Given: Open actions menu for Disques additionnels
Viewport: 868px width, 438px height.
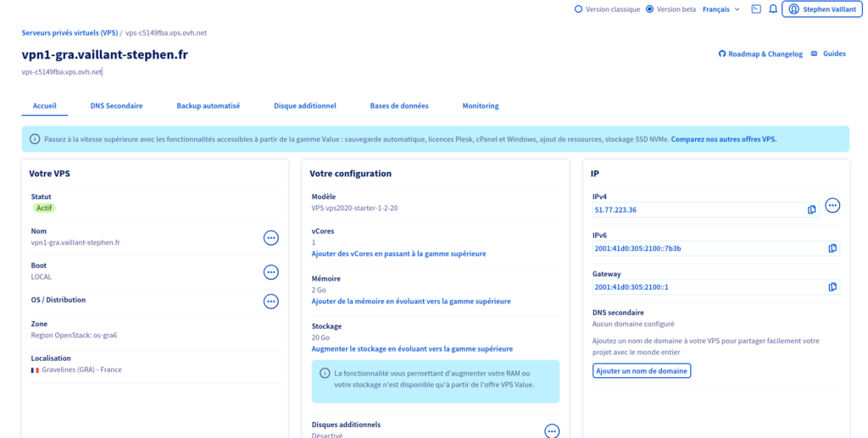Looking at the screenshot, I should (x=552, y=431).
